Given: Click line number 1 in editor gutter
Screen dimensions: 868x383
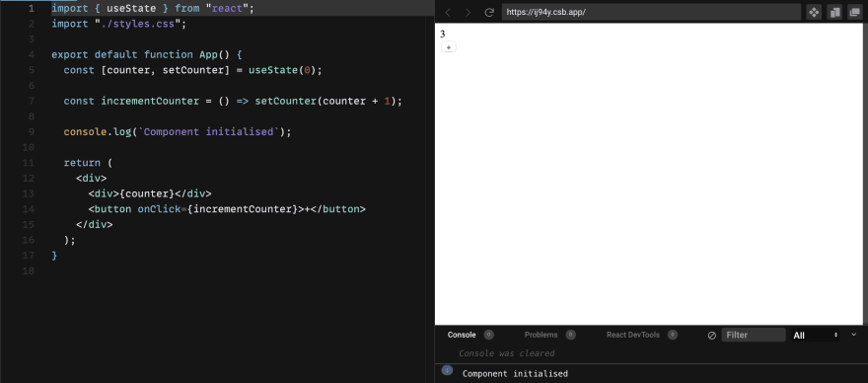Looking at the screenshot, I should click(31, 8).
